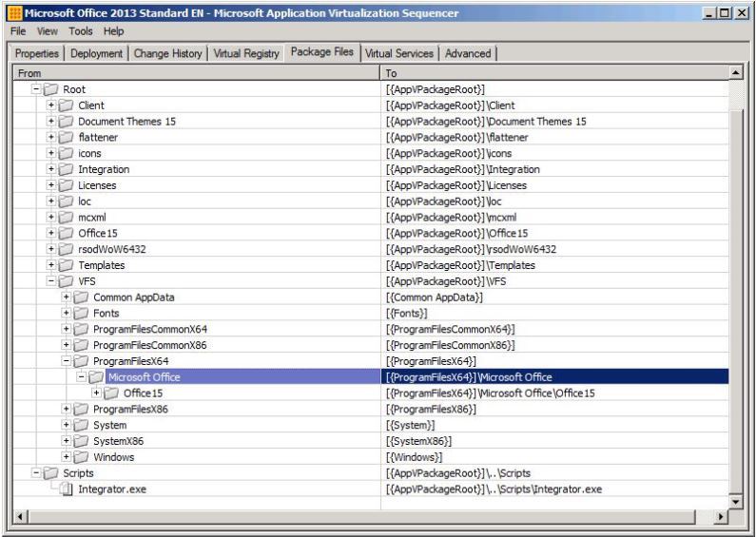Select the rsodWoW6432 row label
Viewport: 756px width, 537px height.
point(112,249)
